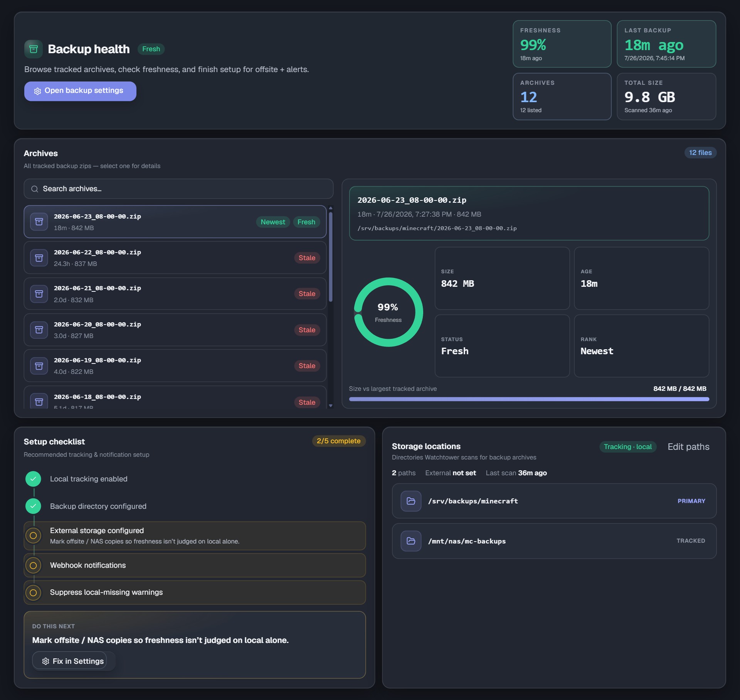The height and width of the screenshot is (700, 740).
Task: Click the External not set text
Action: 451,473
